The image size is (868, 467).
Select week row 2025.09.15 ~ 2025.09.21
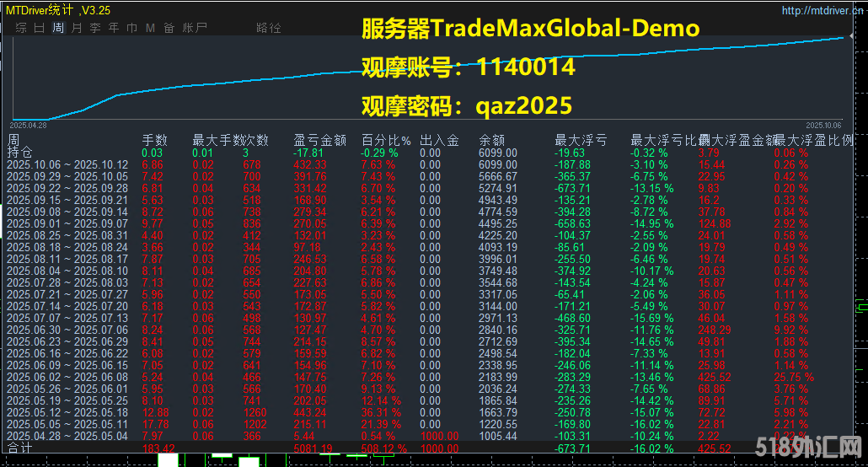tap(67, 200)
